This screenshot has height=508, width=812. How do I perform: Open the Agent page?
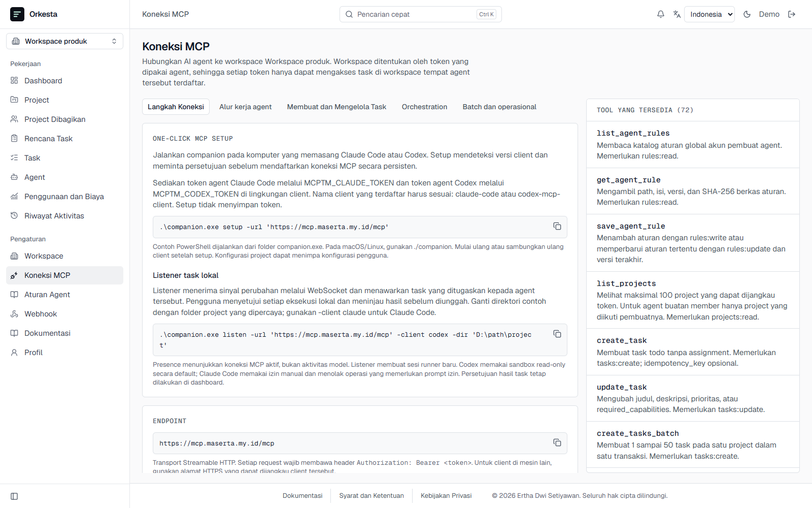[x=64, y=177]
